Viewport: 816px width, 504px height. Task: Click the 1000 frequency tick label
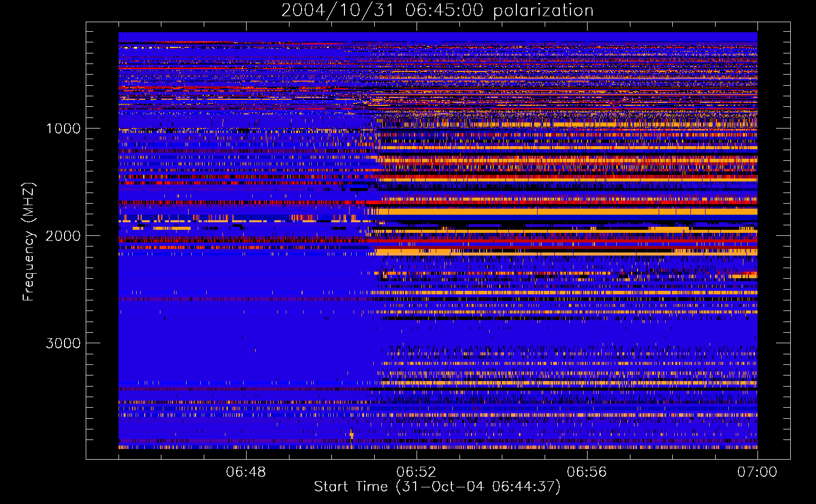pyautogui.click(x=63, y=129)
